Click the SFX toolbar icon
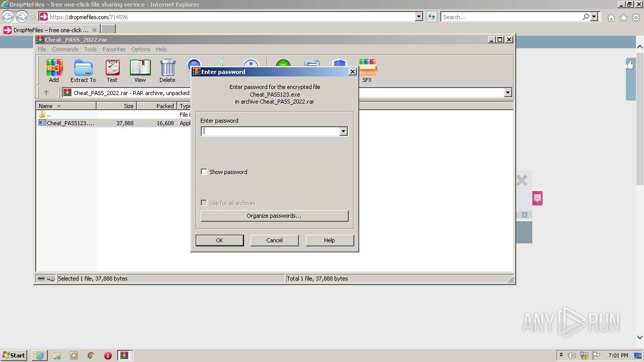Viewport: 644px width, 362px height. (367, 71)
